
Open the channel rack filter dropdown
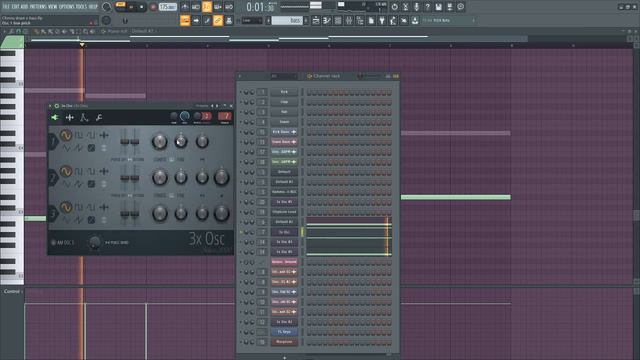point(284,76)
